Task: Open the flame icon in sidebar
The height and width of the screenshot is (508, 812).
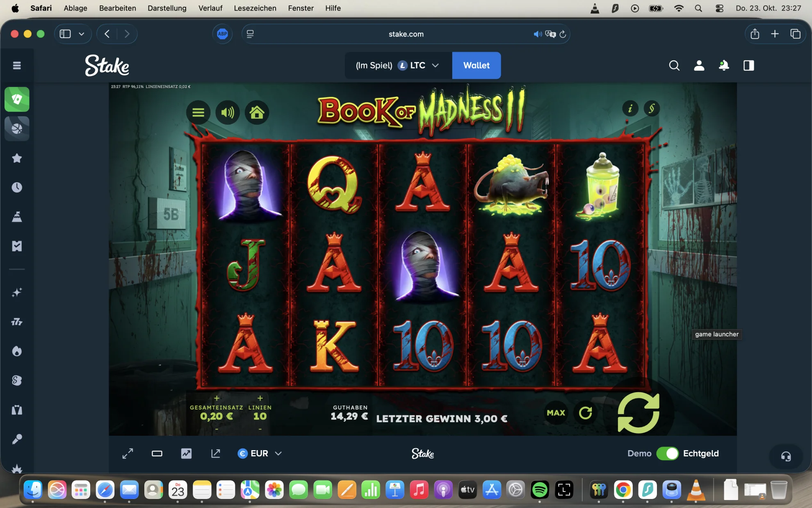Action: 17,351
